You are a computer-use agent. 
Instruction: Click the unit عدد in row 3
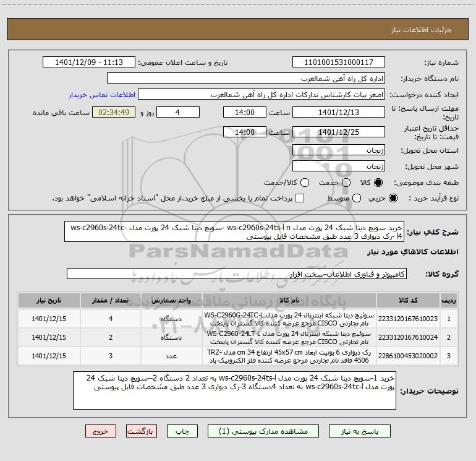[171, 356]
